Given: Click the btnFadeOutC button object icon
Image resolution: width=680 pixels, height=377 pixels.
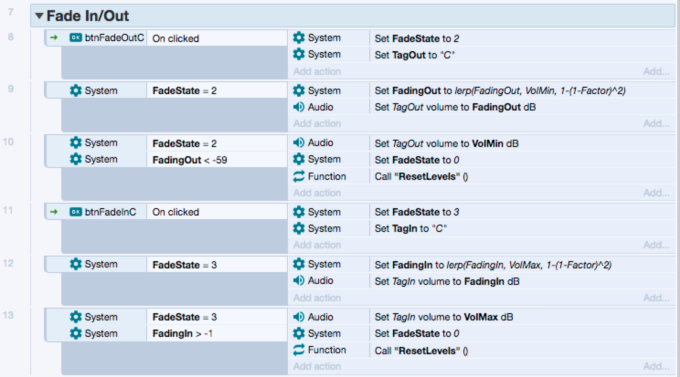Looking at the screenshot, I should [x=75, y=38].
